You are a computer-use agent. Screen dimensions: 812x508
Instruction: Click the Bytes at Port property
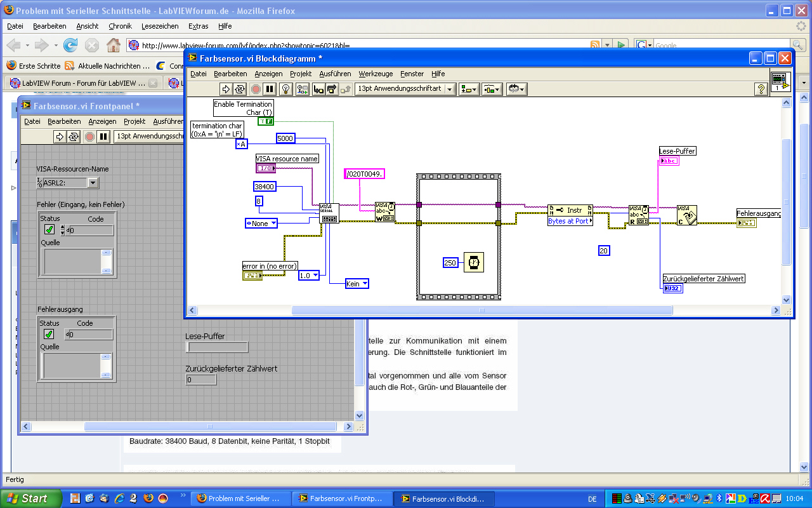click(570, 221)
